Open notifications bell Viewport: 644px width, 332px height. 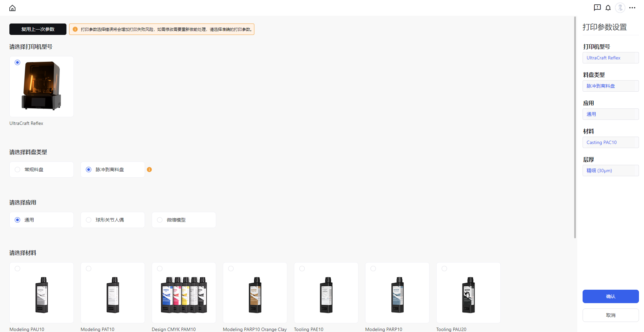pos(608,8)
